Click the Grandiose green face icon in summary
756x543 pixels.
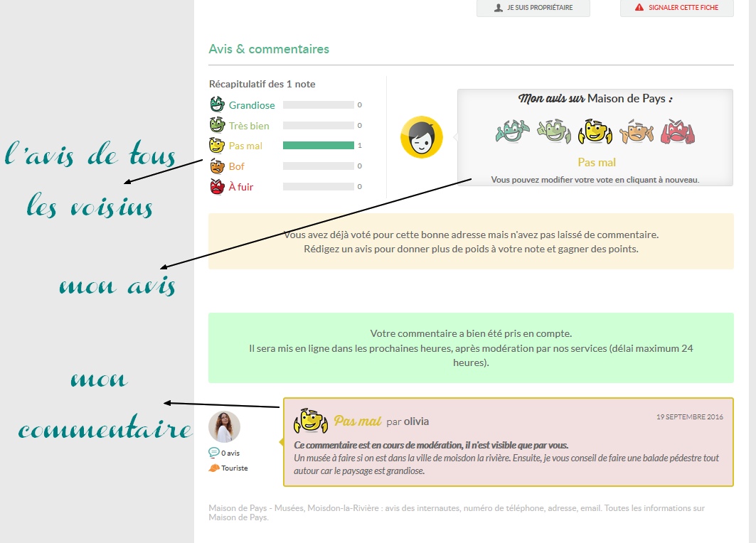[217, 104]
